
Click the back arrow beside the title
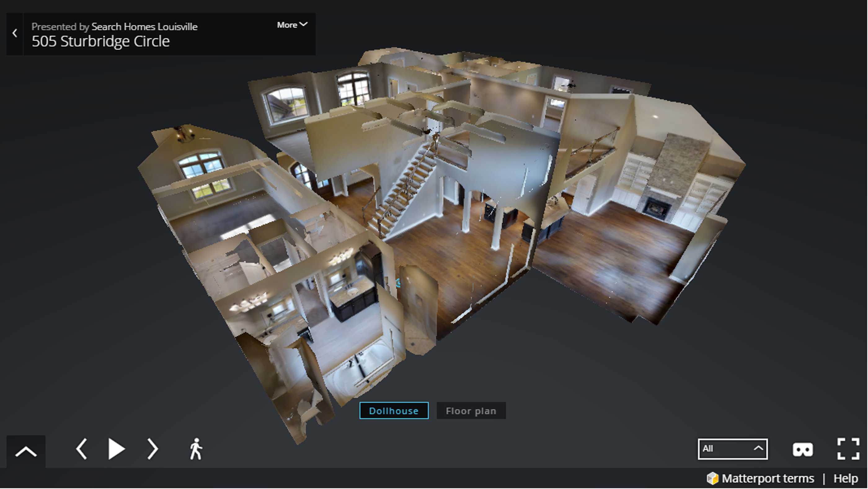point(15,33)
